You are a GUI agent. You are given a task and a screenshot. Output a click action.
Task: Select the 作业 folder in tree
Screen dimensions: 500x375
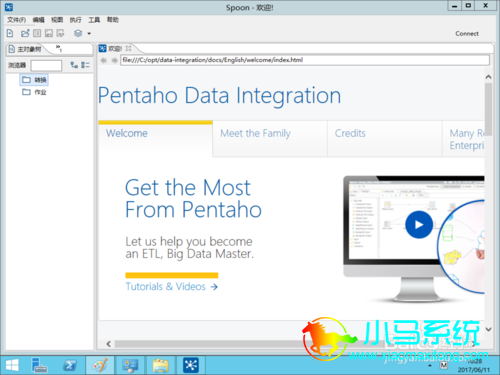point(34,92)
